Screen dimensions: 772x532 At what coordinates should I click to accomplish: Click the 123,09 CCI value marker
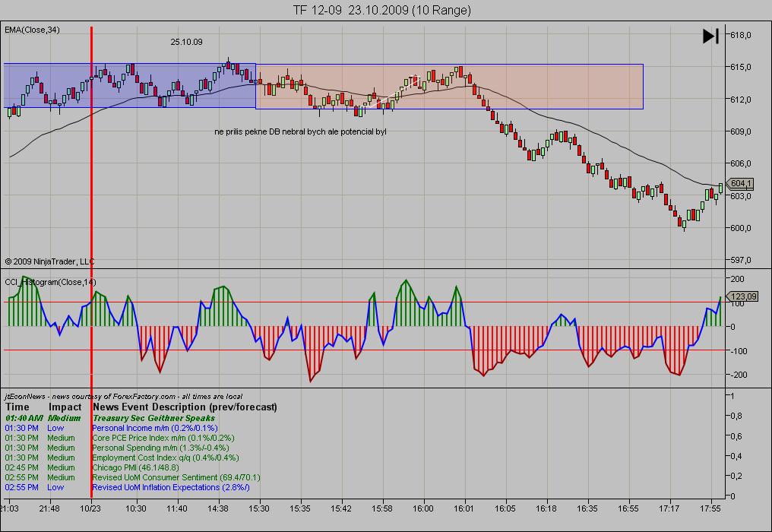[x=742, y=296]
